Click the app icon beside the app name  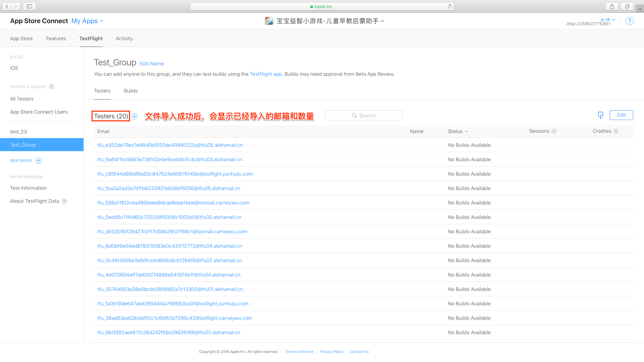coord(269,21)
